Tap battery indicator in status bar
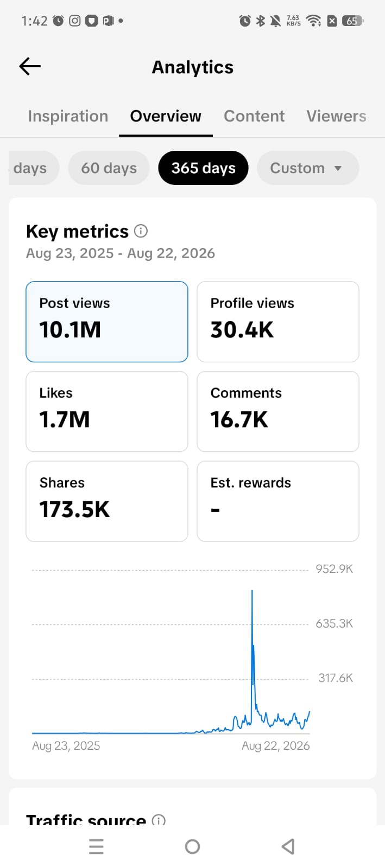385x868 pixels. (x=352, y=21)
